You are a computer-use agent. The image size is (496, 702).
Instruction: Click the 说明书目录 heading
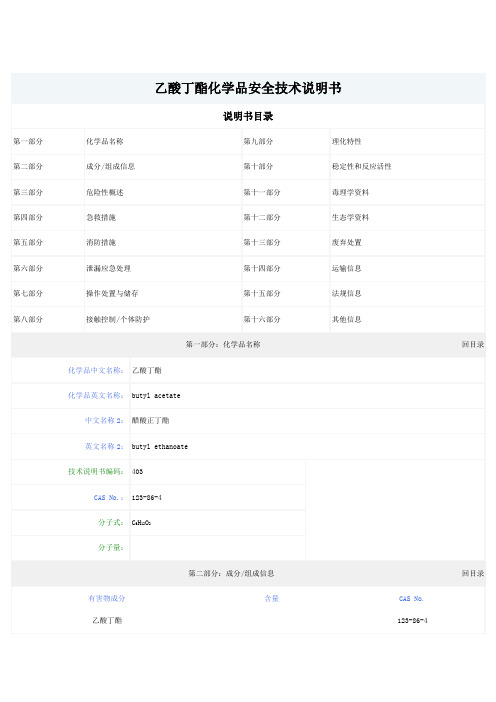pyautogui.click(x=248, y=116)
